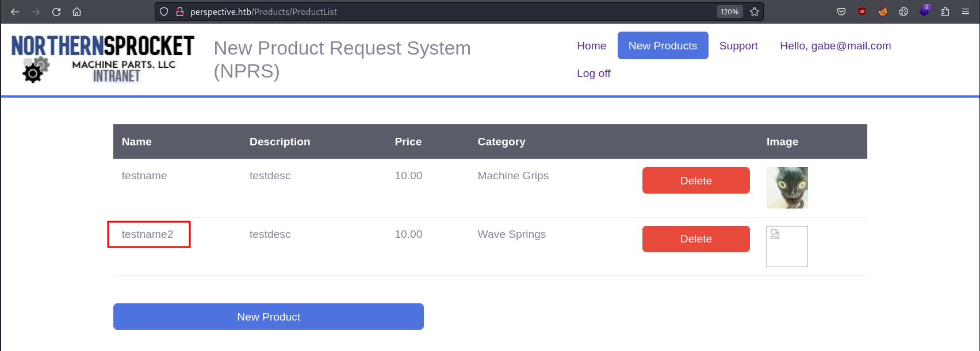The width and height of the screenshot is (980, 351).
Task: Open the uBlock Origin extension icon
Action: (862, 11)
